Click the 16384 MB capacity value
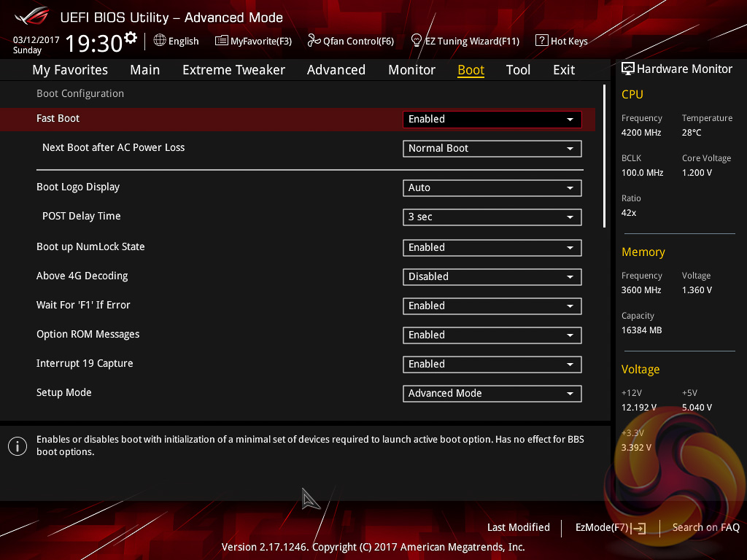This screenshot has height=560, width=747. [x=642, y=330]
